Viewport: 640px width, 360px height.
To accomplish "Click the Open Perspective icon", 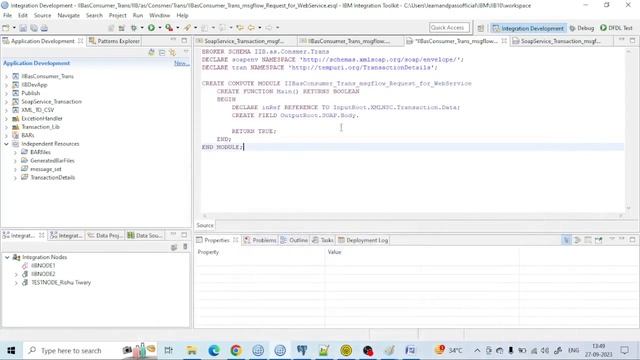I will (481, 28).
